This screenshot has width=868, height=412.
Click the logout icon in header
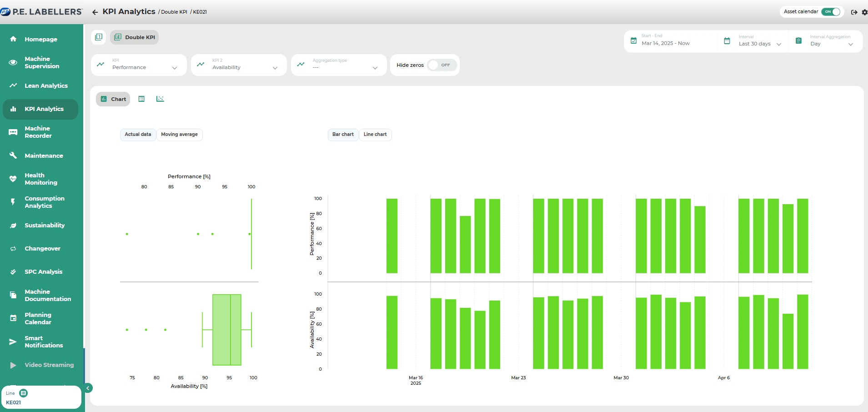click(854, 12)
